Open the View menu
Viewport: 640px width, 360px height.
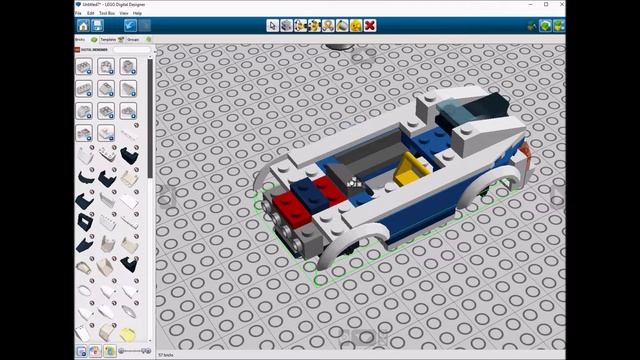click(124, 13)
